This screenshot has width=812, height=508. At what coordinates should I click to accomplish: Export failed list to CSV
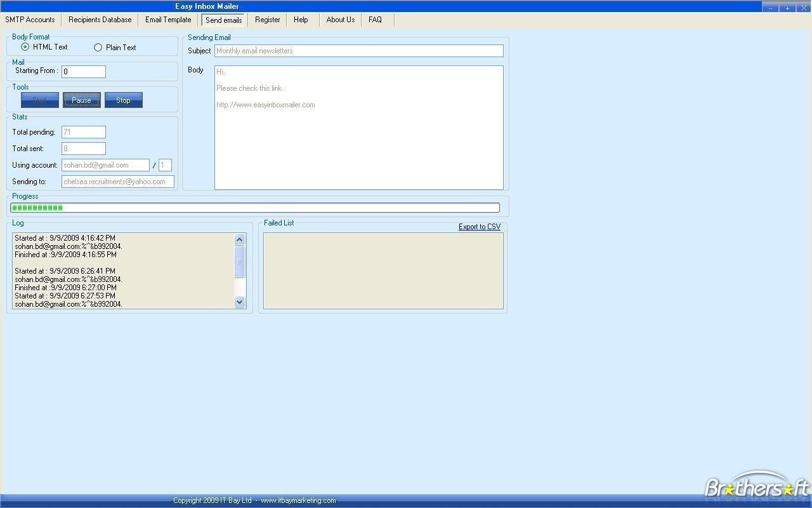click(x=480, y=227)
